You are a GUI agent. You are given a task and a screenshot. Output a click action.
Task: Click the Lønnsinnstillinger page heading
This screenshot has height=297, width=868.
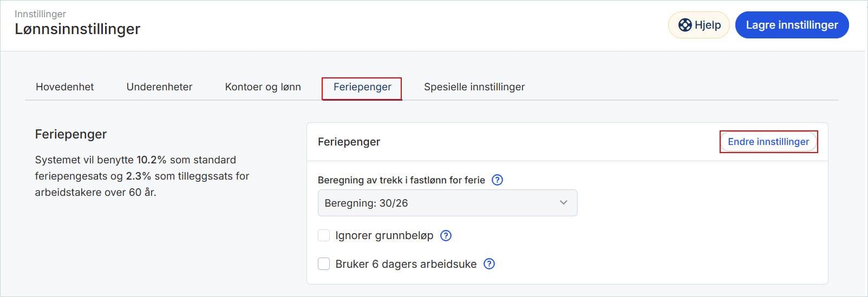[x=77, y=29]
